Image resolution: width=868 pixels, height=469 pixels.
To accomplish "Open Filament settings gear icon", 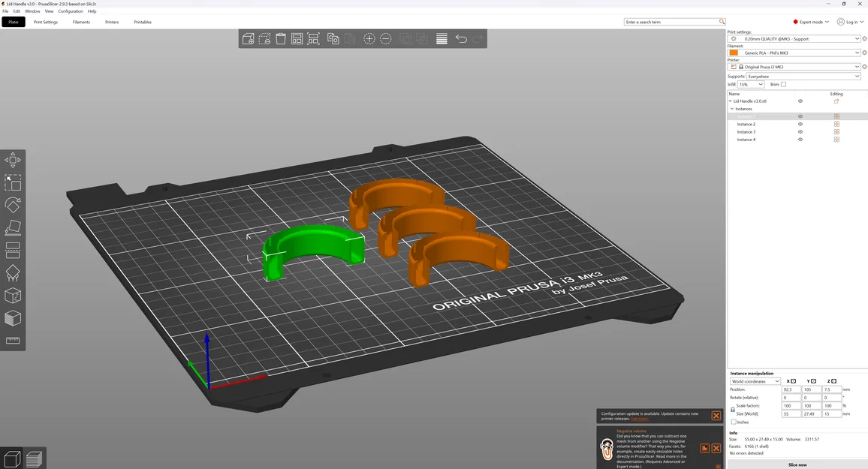I will (x=864, y=53).
